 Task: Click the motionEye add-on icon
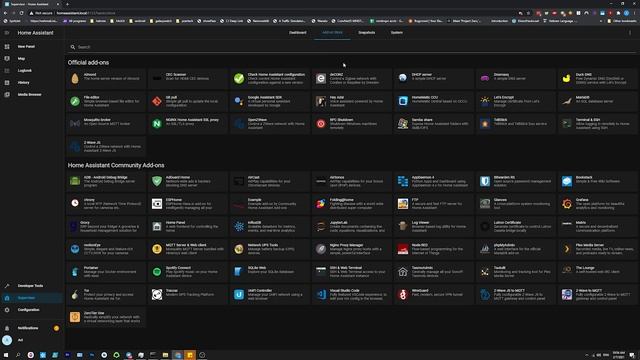coord(75,249)
